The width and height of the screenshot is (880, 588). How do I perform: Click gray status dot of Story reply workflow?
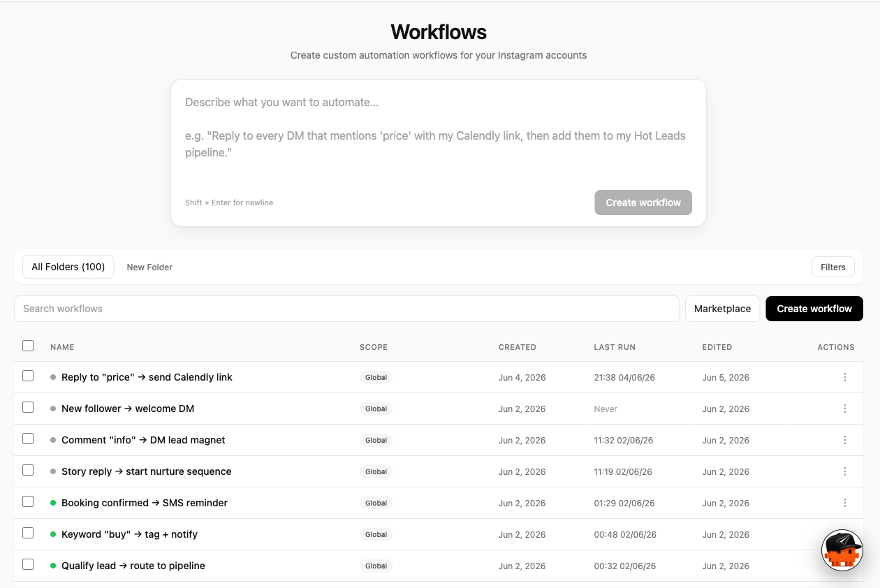[x=53, y=471]
